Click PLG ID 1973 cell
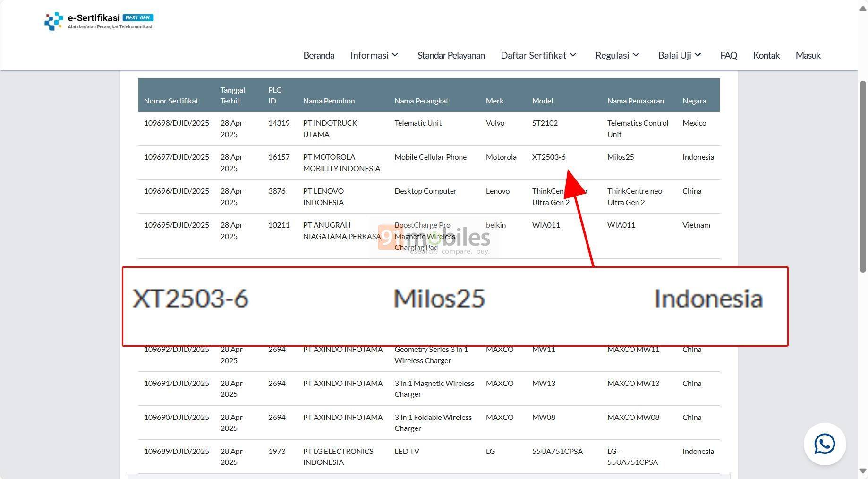Screen dimensions: 868x479 point(277,452)
